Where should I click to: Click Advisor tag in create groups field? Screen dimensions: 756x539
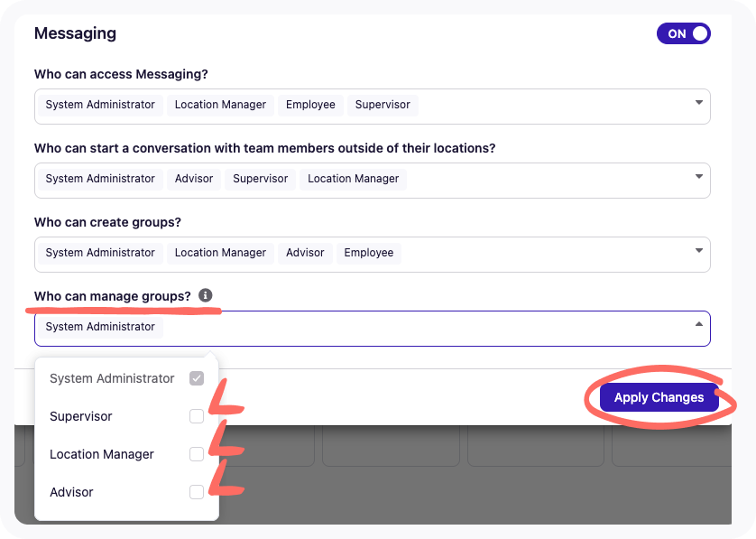point(305,253)
